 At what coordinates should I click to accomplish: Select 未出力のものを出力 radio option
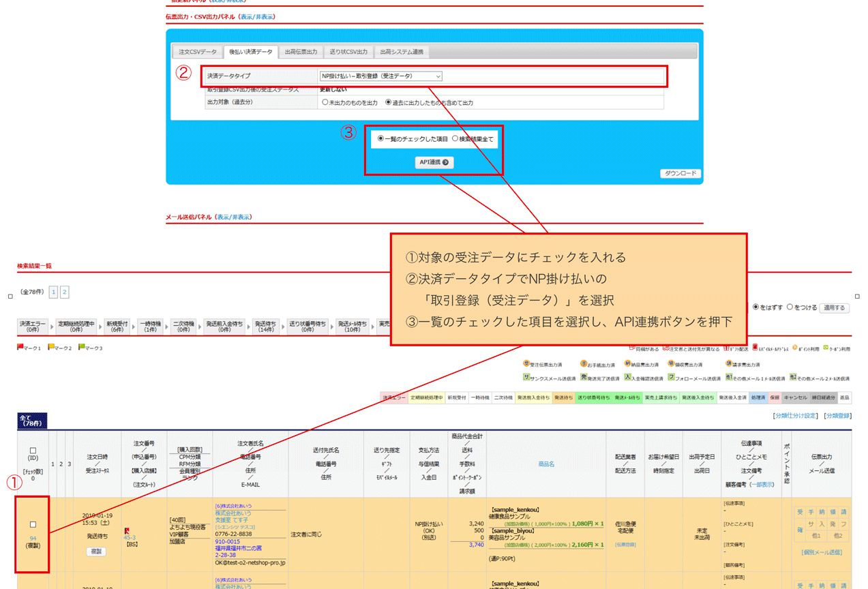click(x=325, y=102)
